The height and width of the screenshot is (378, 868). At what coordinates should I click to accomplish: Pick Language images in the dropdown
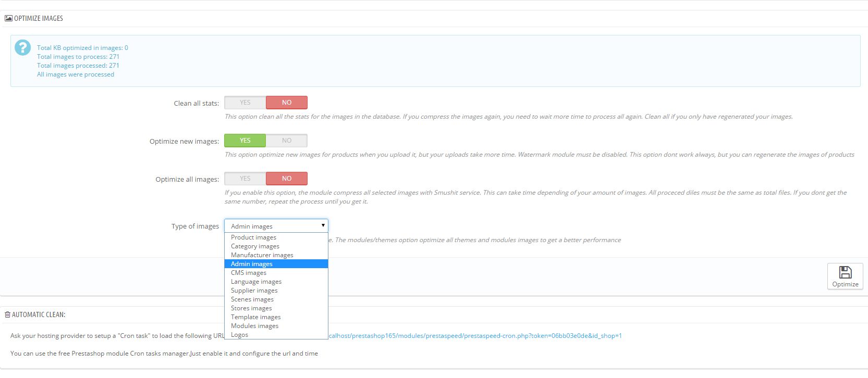276,282
